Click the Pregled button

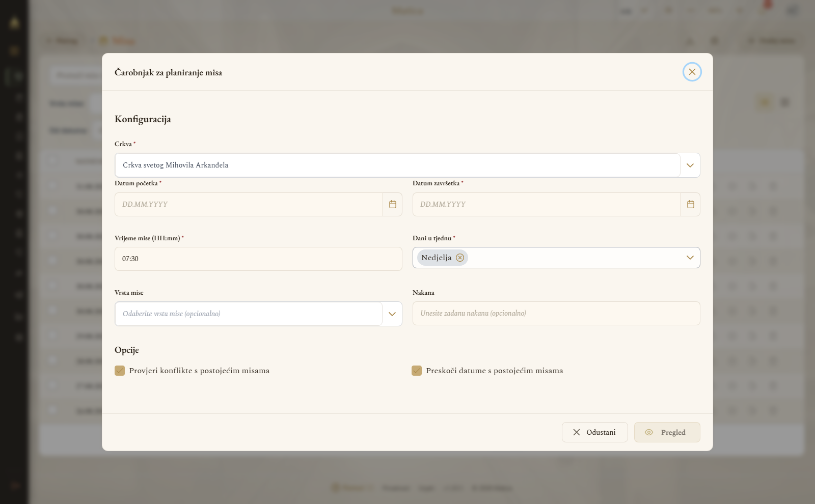coord(667,432)
